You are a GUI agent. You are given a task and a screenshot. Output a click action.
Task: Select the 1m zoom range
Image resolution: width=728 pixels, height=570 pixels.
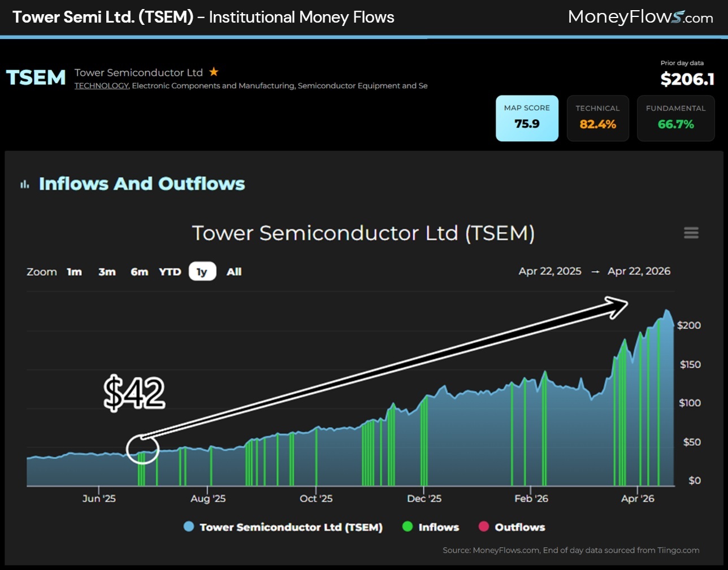(74, 272)
